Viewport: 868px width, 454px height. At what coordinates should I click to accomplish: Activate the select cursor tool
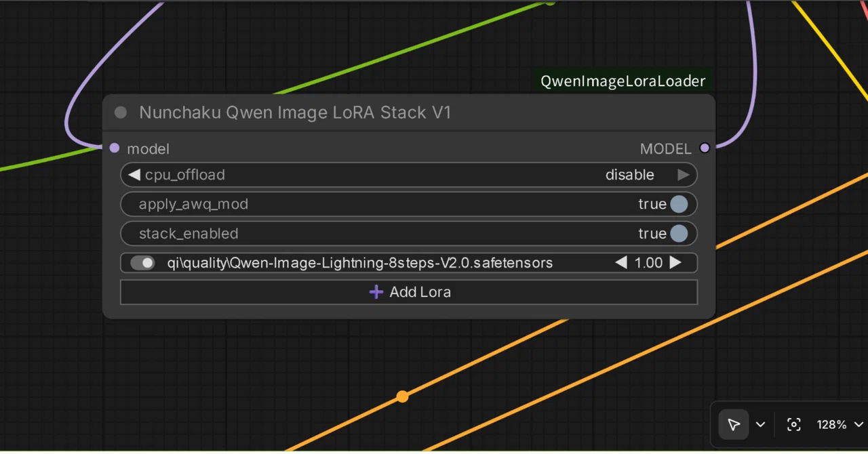pyautogui.click(x=734, y=425)
